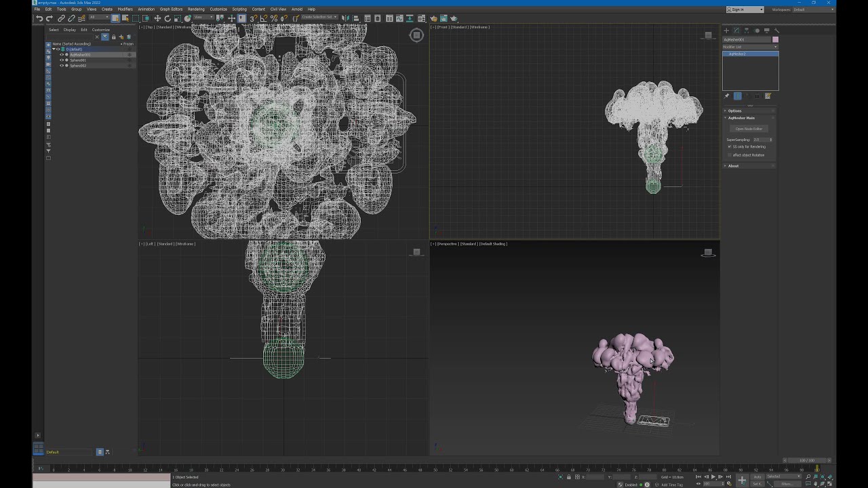Screen dimensions: 868x488
Task: Click the key Filters... button
Action: click(x=787, y=484)
